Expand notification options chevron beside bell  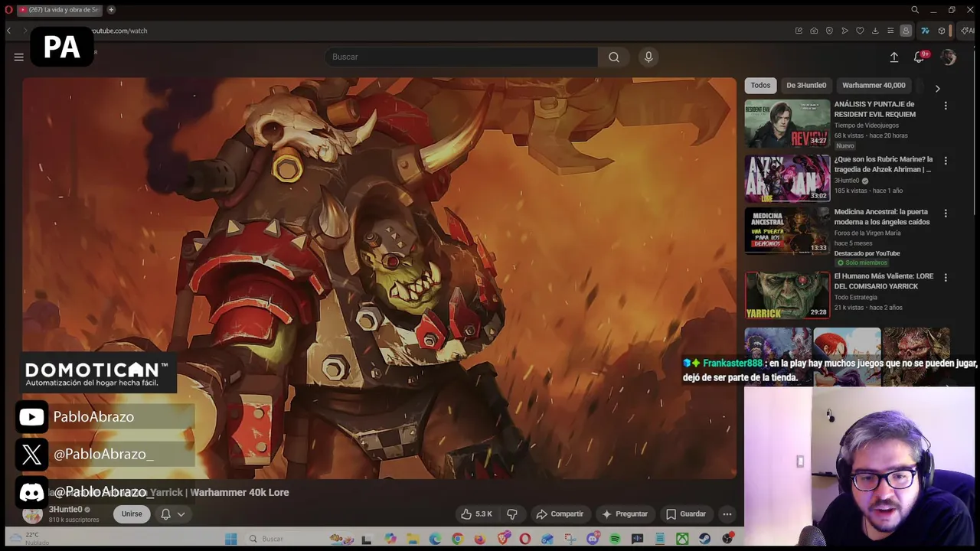pyautogui.click(x=181, y=514)
